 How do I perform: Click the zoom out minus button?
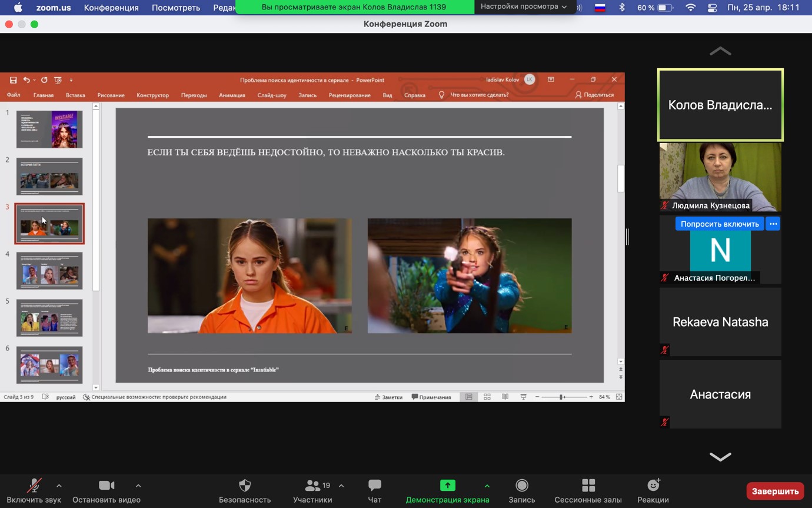537,397
